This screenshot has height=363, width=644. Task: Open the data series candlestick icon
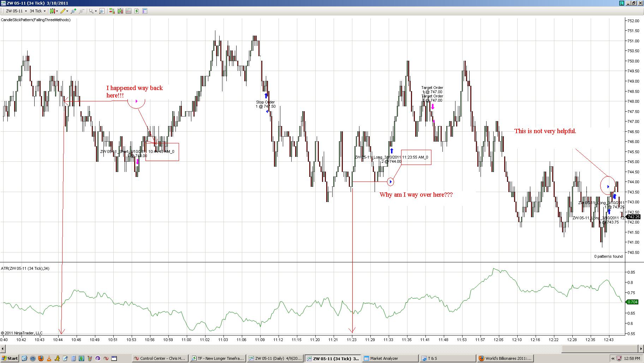point(120,11)
